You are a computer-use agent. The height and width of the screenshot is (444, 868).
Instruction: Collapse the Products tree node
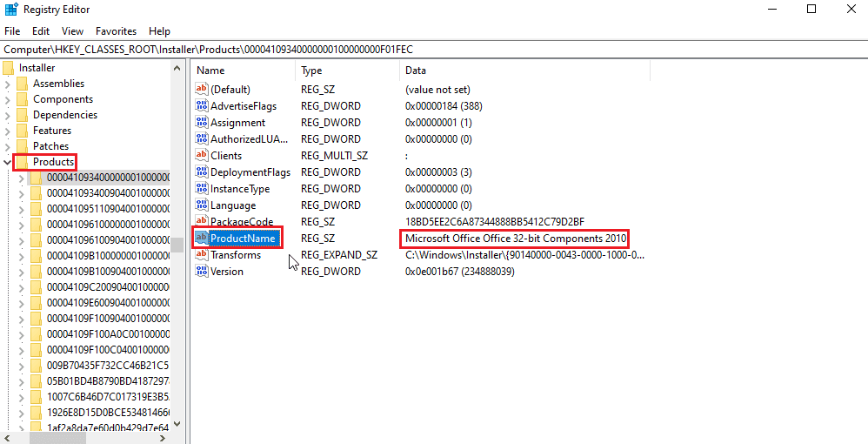(x=7, y=162)
